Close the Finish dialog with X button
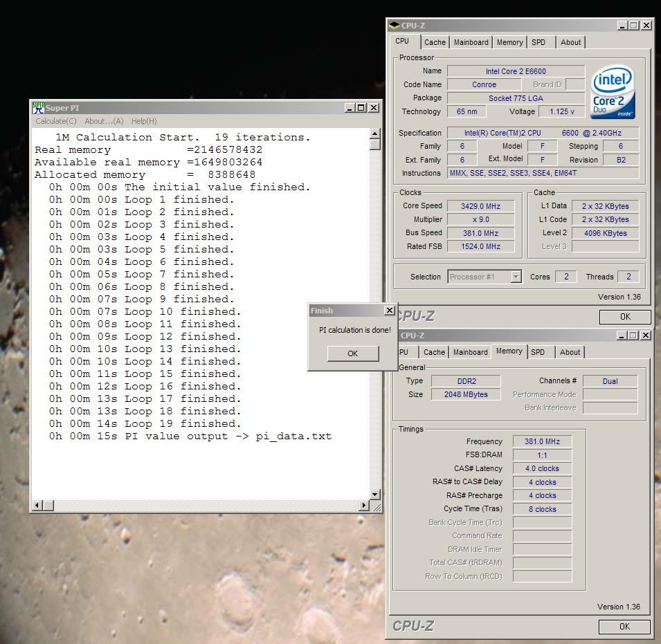This screenshot has height=644, width=661. click(390, 311)
